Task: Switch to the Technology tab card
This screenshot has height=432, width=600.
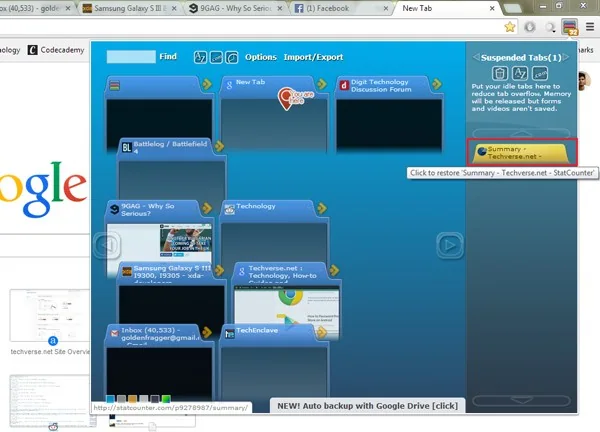Action: pyautogui.click(x=274, y=230)
